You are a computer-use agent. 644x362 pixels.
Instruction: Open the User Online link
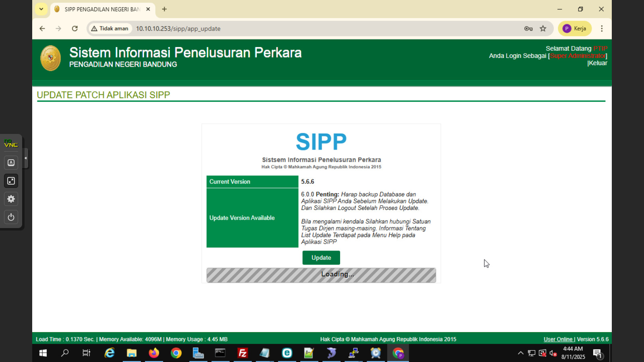pos(558,339)
